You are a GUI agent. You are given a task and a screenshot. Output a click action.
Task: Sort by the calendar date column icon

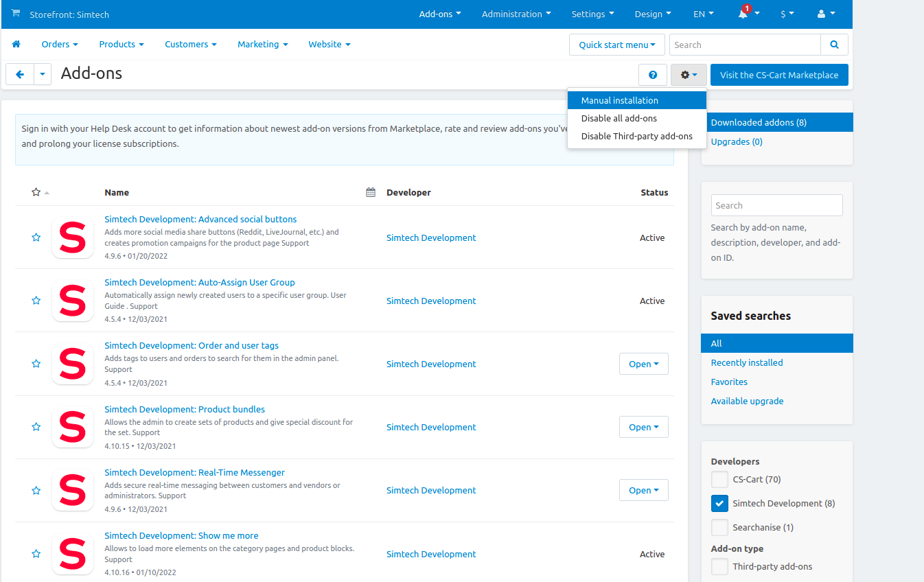371,192
